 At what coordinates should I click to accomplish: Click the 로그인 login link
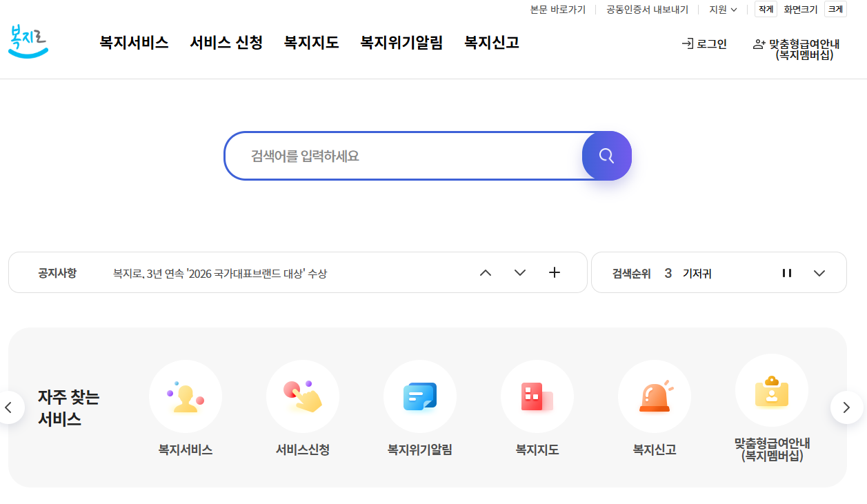(x=704, y=44)
